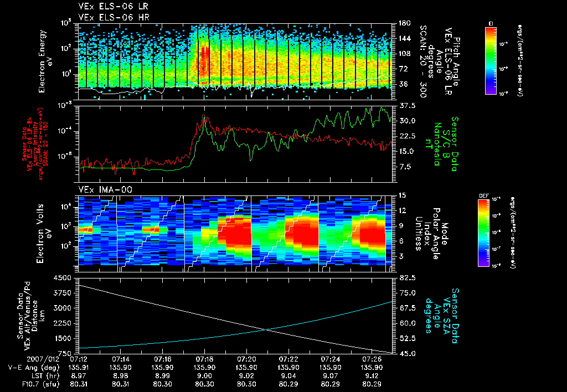This screenshot has width=567, height=392.
Task: Click the 'Electron Volts eV' axis label
Action: [44, 234]
